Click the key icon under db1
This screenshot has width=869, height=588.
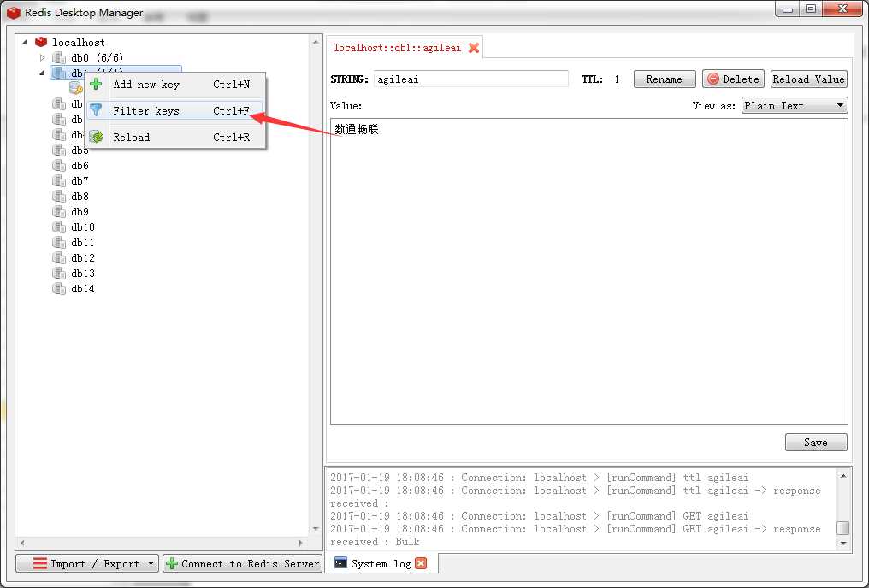[76, 87]
